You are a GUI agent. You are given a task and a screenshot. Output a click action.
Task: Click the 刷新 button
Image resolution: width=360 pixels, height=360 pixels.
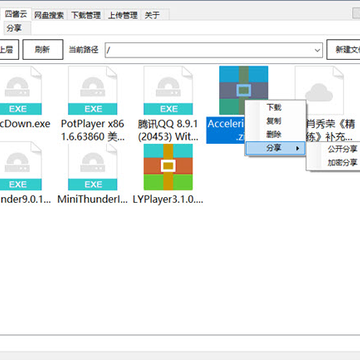pos(43,50)
